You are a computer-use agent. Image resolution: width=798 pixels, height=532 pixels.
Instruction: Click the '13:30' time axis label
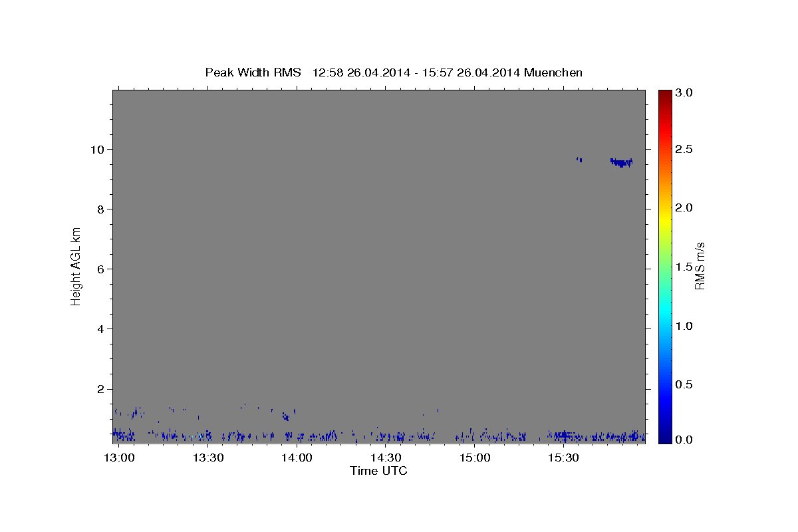click(x=208, y=458)
